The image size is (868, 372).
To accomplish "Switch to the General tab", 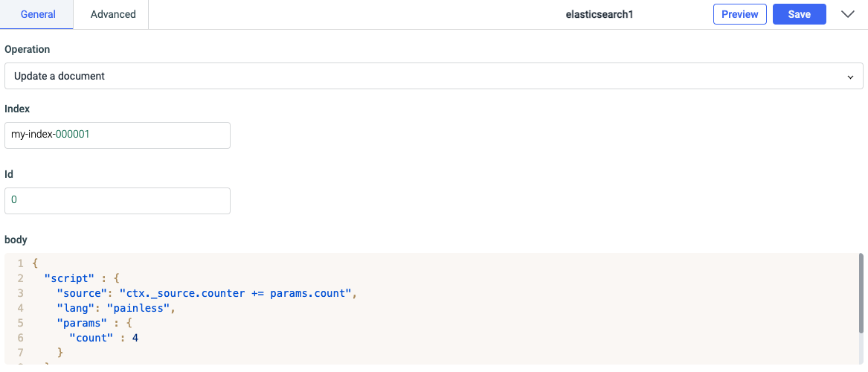I will click(38, 14).
